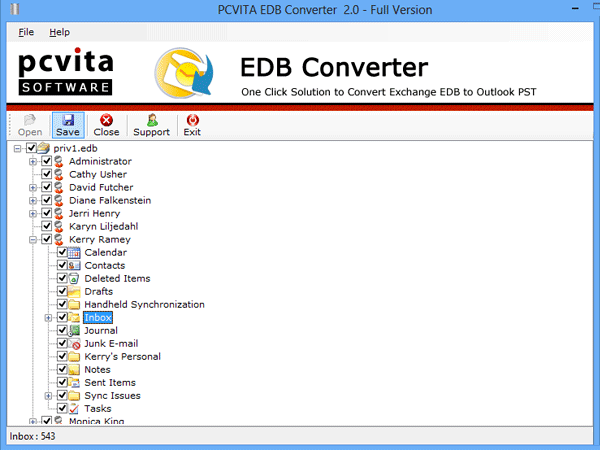The image size is (600, 450).
Task: Click the Calendar folder icon
Action: tap(74, 253)
